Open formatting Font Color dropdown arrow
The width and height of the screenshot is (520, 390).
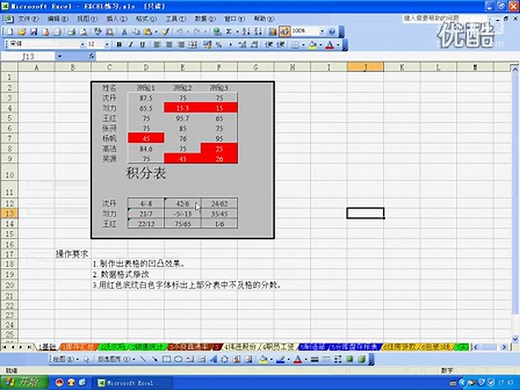338,44
